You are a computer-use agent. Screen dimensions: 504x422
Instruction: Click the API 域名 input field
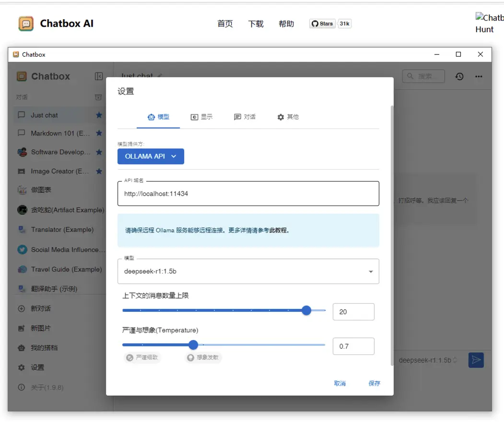(248, 194)
